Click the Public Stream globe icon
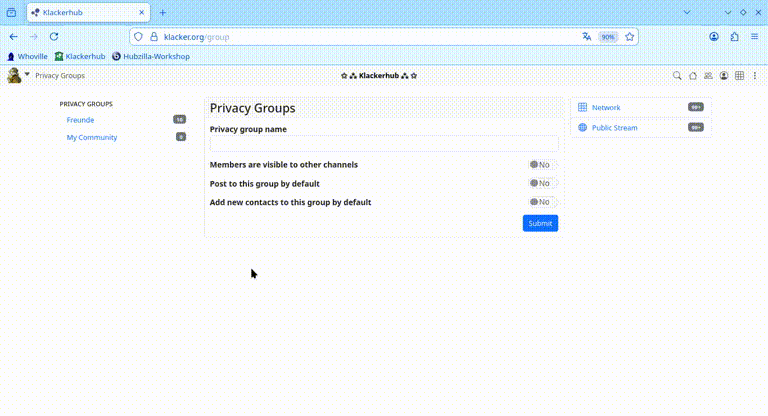The height and width of the screenshot is (416, 768). pyautogui.click(x=583, y=128)
